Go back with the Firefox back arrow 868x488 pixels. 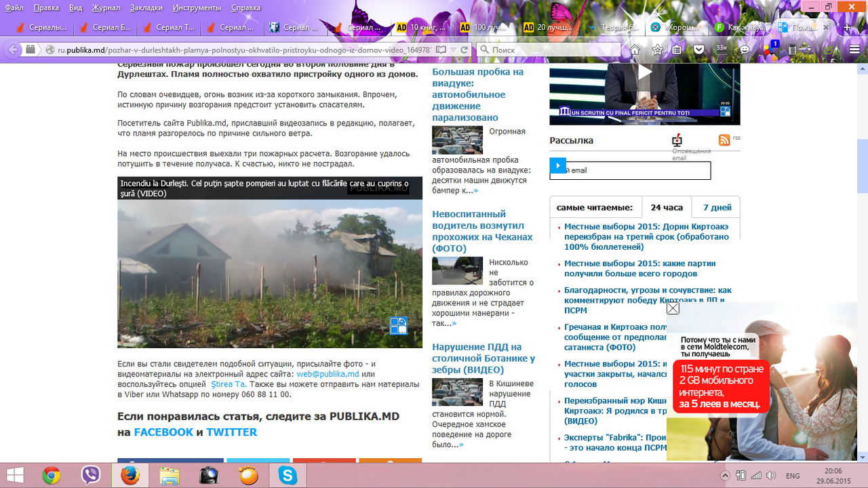[12, 50]
